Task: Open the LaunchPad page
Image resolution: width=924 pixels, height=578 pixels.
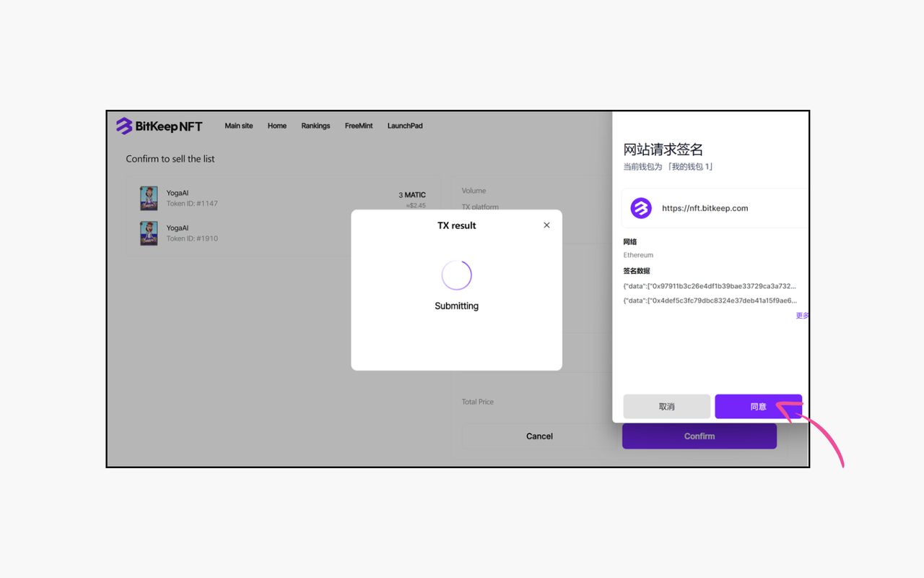Action: coord(405,126)
